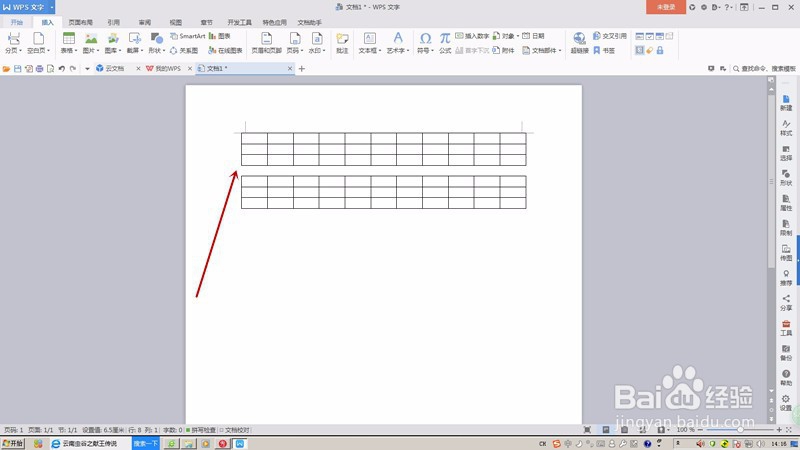Switch to the 我的WPS document tab
The width and height of the screenshot is (800, 450).
click(x=167, y=68)
